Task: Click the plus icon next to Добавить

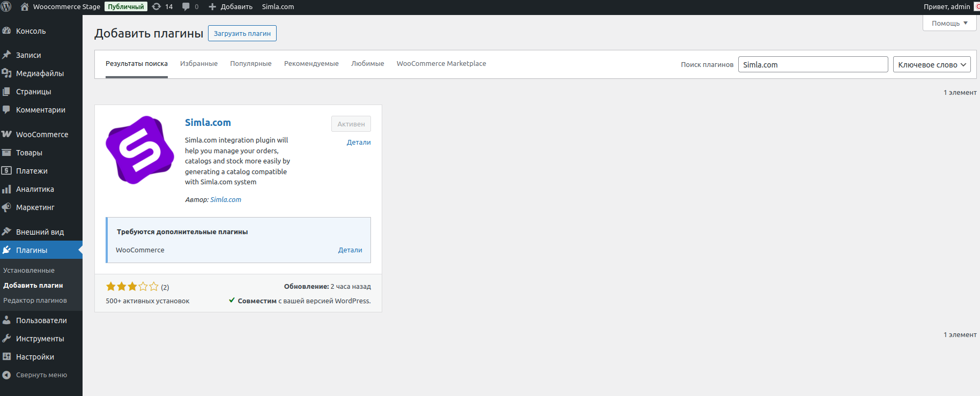Action: tap(212, 6)
